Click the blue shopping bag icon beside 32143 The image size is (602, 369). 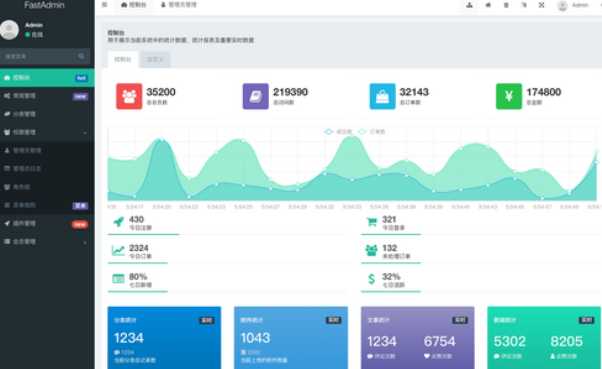pos(382,96)
